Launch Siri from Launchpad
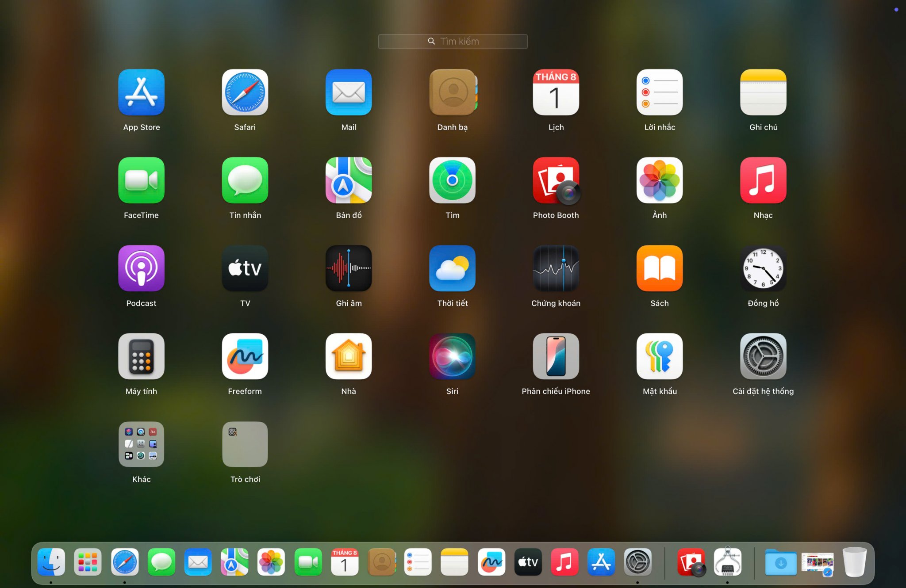The width and height of the screenshot is (906, 588). click(452, 356)
